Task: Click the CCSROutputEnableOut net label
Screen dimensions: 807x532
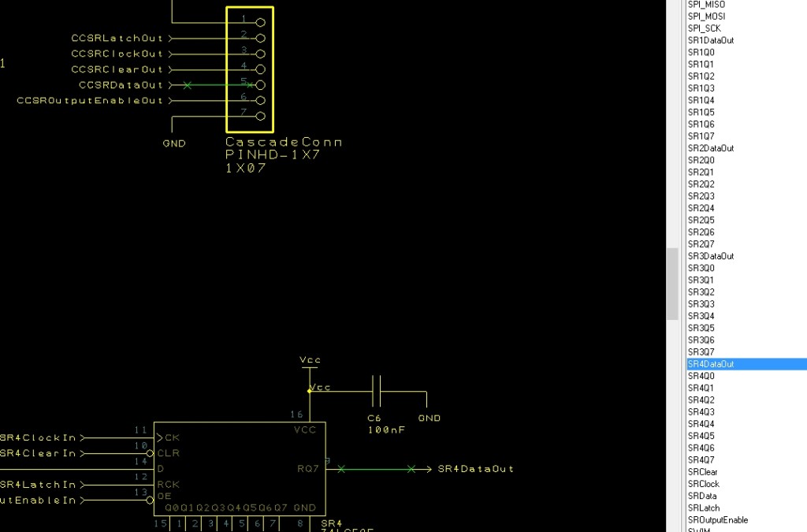Action: click(x=90, y=101)
